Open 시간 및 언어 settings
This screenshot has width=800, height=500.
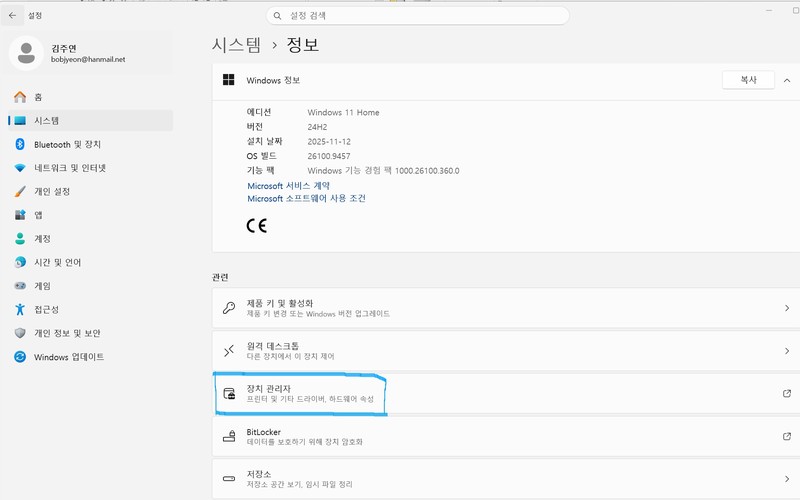coord(90,262)
